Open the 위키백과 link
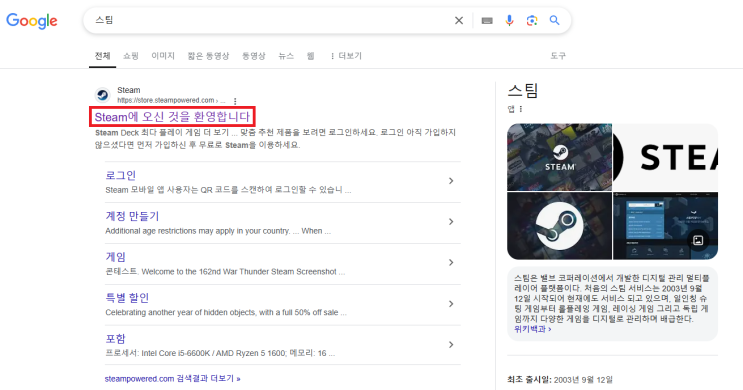The height and width of the screenshot is (390, 743). tap(533, 329)
